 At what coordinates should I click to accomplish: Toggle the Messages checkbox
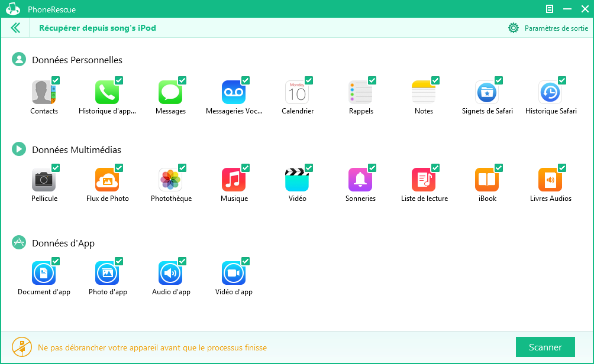(182, 80)
